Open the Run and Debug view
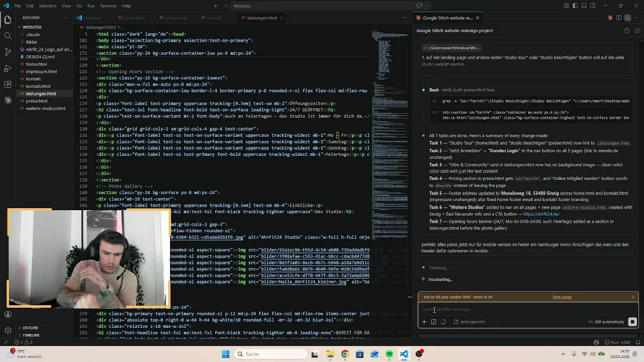This screenshot has height=362, width=644. coord(8,68)
